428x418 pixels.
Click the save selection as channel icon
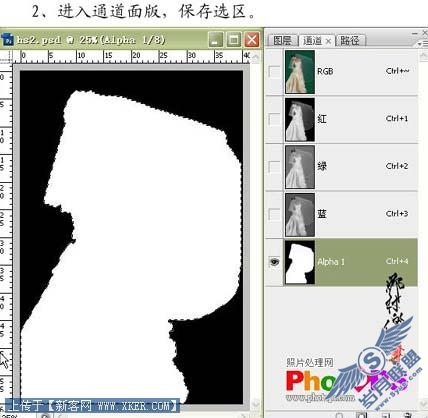(361, 415)
